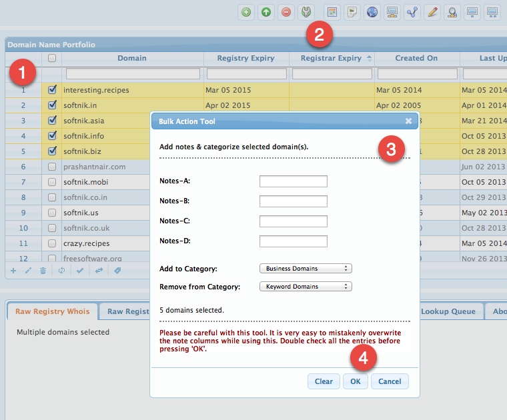Click row number 10 in the table
This screenshot has width=507, height=420.
click(23, 228)
